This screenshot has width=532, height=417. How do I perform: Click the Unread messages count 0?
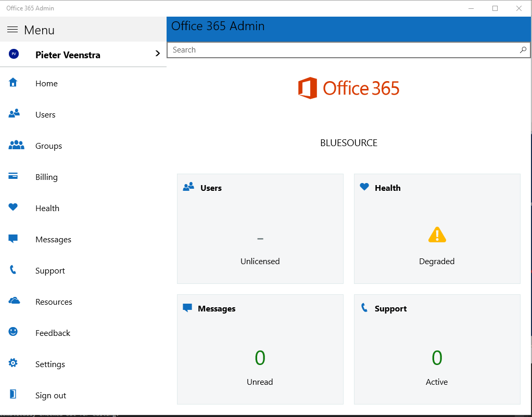pyautogui.click(x=260, y=358)
